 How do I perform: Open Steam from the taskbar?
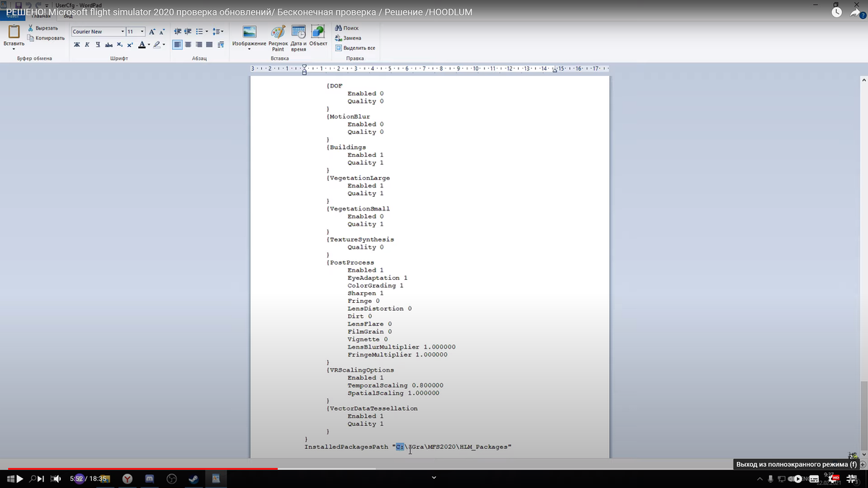click(194, 479)
